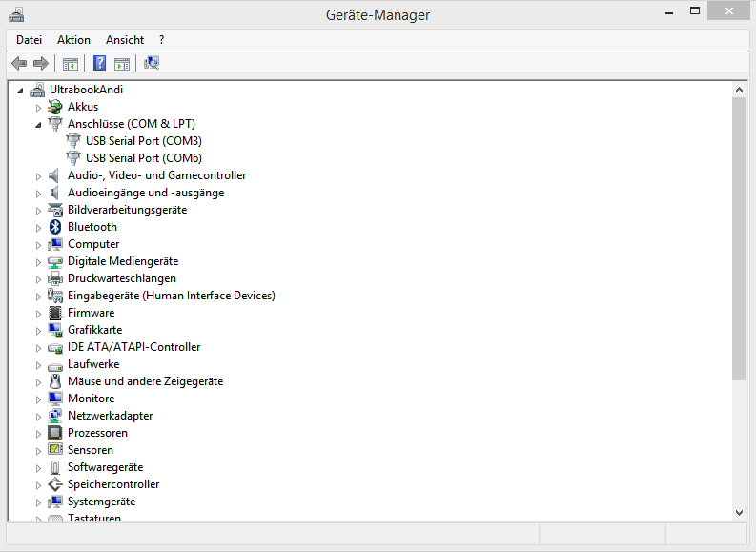Expand the Netzwerkadapter category

[39, 417]
